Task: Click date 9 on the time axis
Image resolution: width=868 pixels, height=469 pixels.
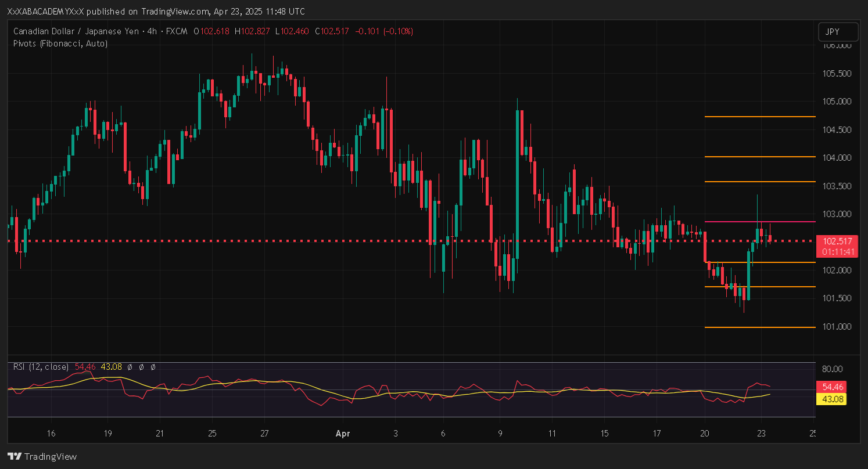Action: 499,433
